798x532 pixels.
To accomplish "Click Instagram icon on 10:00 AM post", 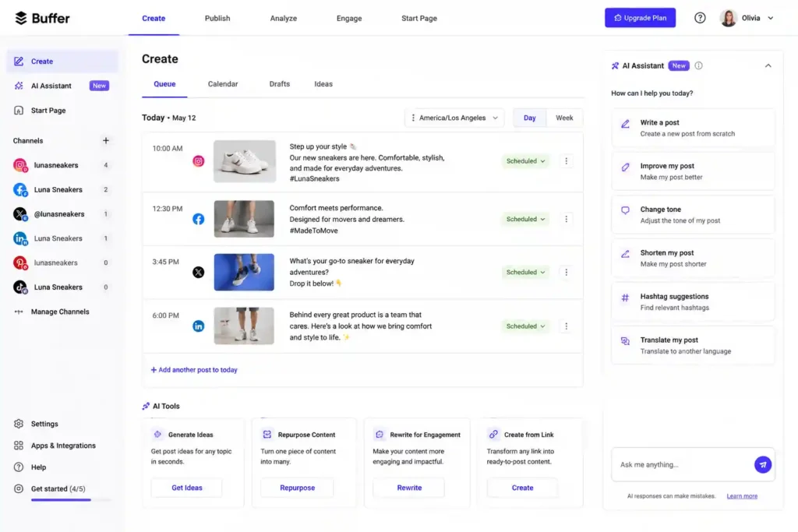I will [199, 161].
